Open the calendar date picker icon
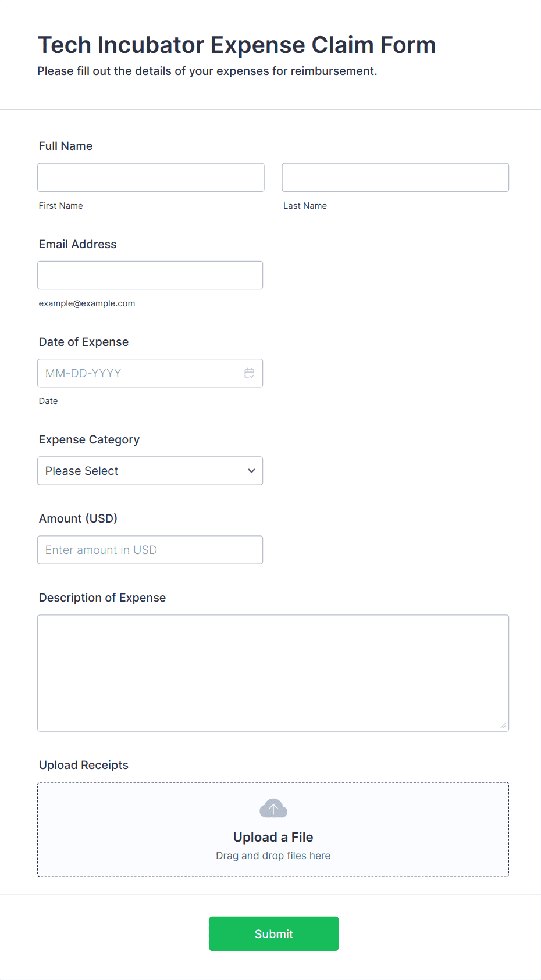This screenshot has width=541, height=980. point(250,373)
